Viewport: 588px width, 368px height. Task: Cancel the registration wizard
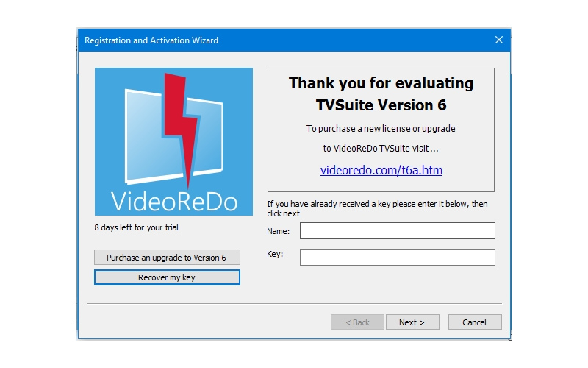click(475, 322)
